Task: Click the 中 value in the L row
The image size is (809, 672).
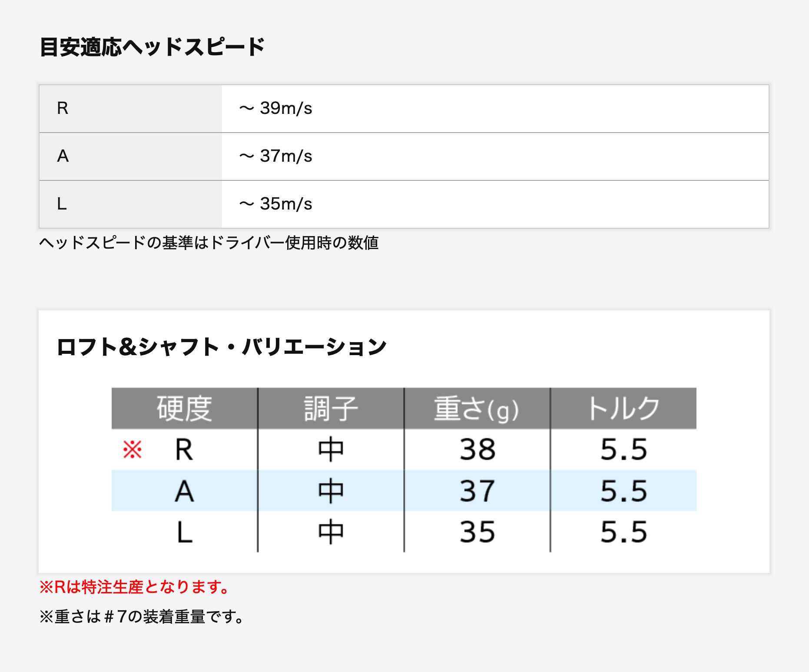Action: (x=331, y=532)
